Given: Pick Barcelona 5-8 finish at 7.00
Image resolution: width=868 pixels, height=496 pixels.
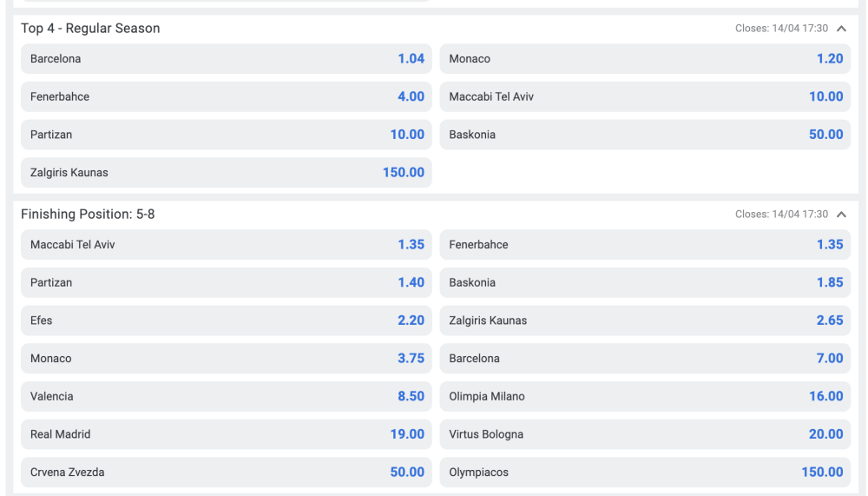Looking at the screenshot, I should pos(645,359).
